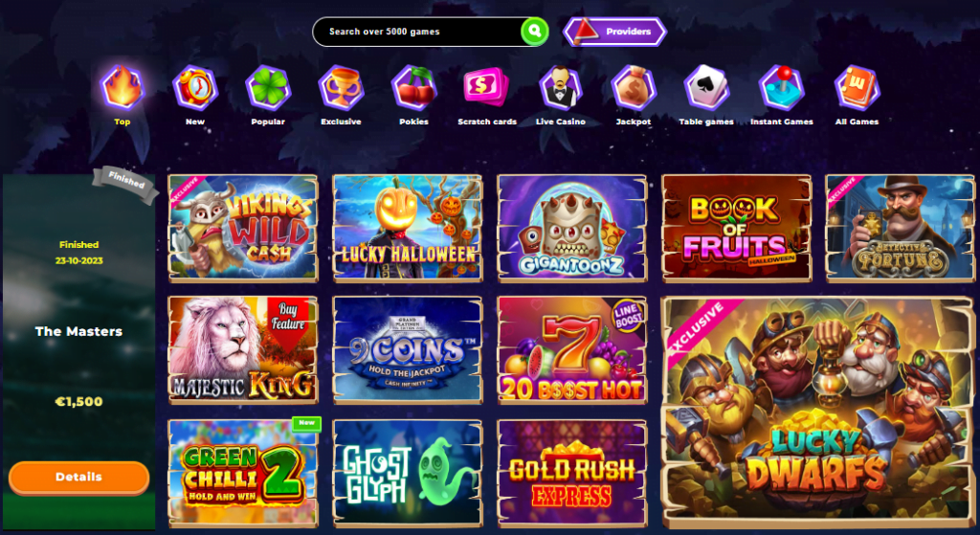
Task: Launch Green Chilli 2 Hold and Win
Action: (242, 471)
